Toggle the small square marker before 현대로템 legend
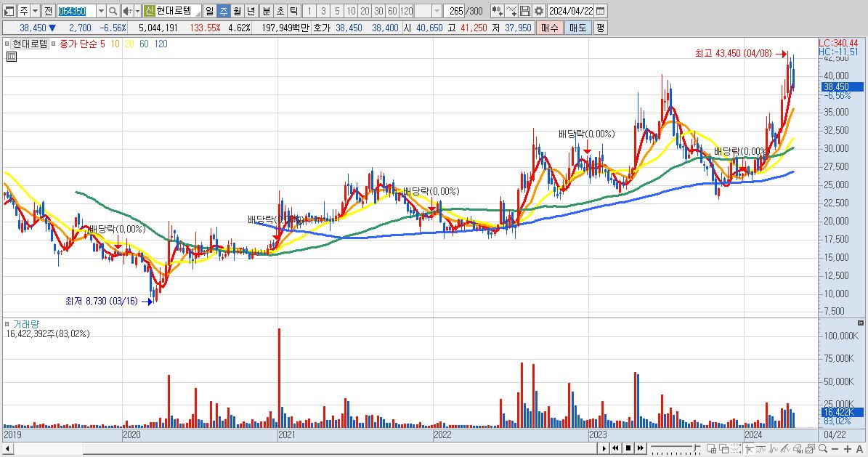 click(7, 44)
